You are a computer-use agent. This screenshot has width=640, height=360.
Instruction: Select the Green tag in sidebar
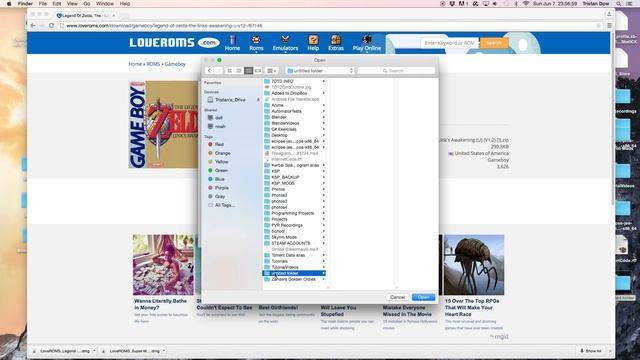coord(221,170)
